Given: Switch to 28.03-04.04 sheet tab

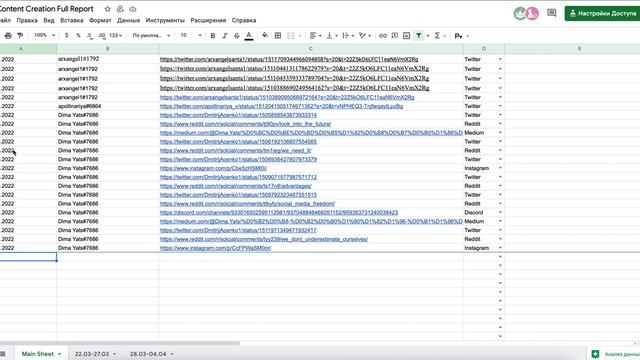Looking at the screenshot, I should pyautogui.click(x=148, y=354).
